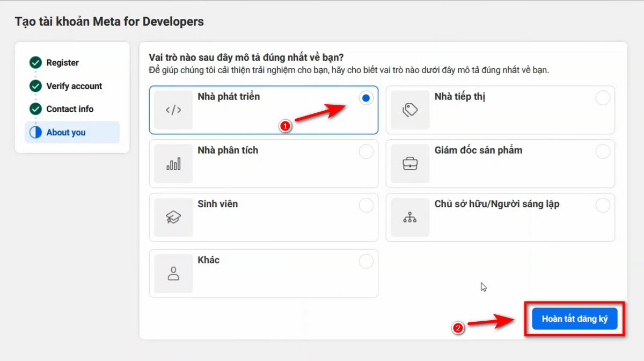The width and height of the screenshot is (644, 361).
Task: Click the price tag Nhà tiếp thị icon
Action: click(x=410, y=110)
